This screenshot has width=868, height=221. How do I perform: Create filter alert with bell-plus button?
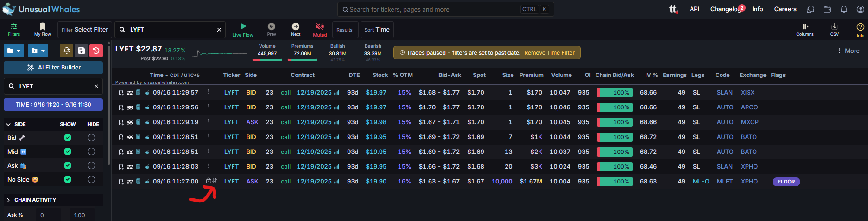coord(67,51)
